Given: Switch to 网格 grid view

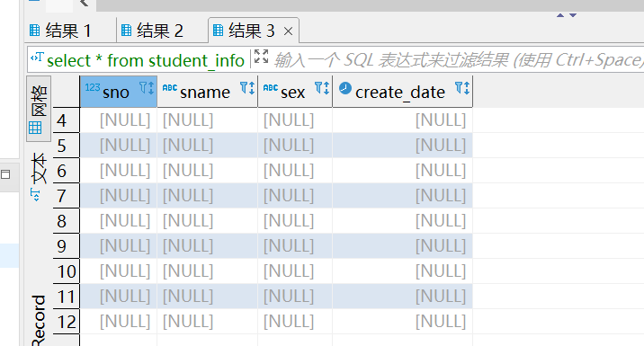Looking at the screenshot, I should click(39, 109).
